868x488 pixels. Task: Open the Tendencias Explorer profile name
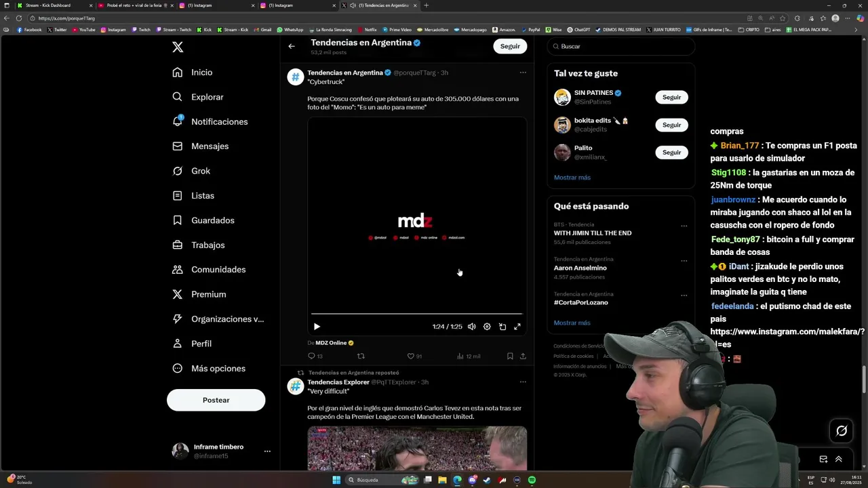338,382
